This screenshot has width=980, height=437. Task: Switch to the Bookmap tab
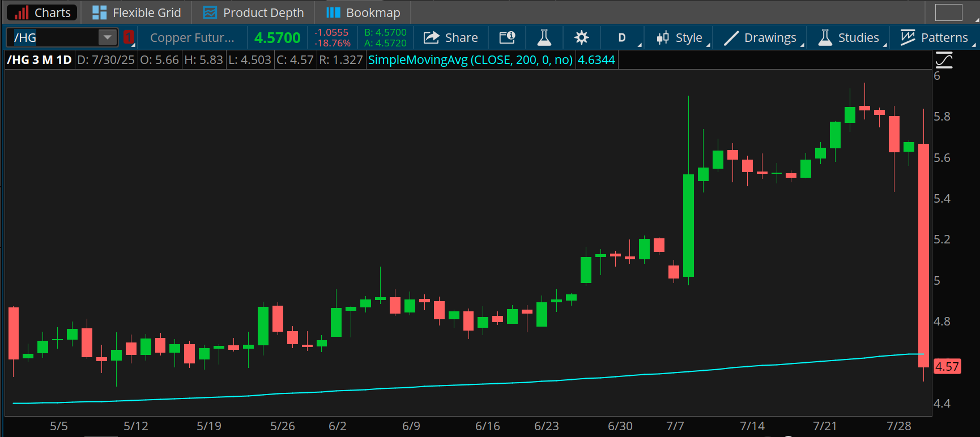(x=363, y=12)
